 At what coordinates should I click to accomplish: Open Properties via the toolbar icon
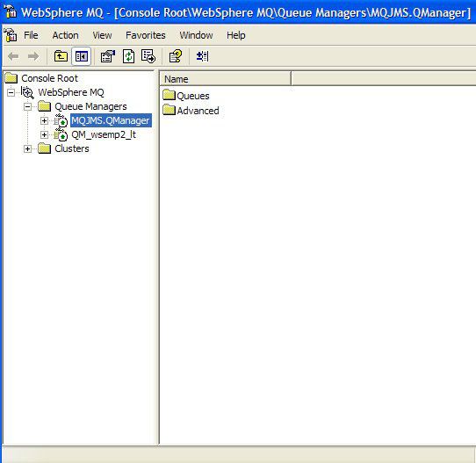click(x=108, y=56)
